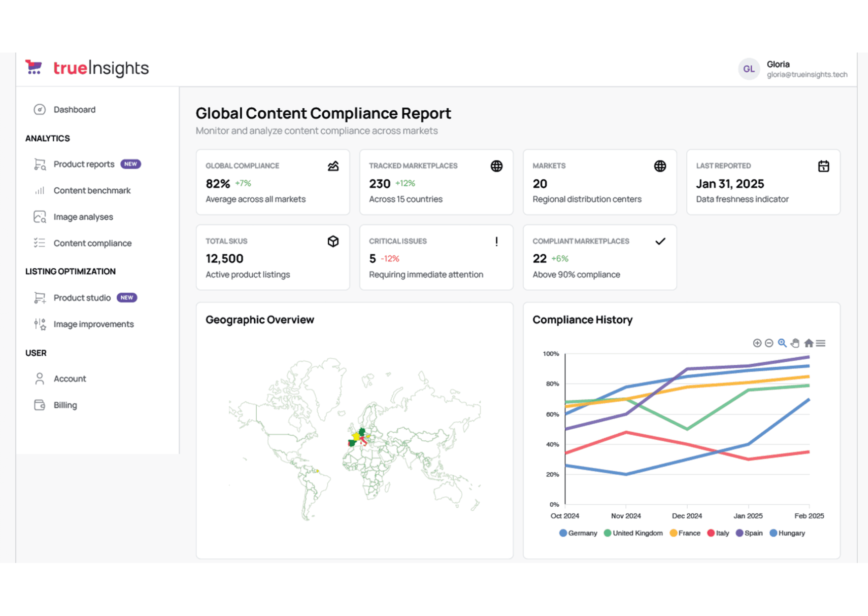Select Content compliance in sidebar
The height and width of the screenshot is (616, 868).
pyautogui.click(x=92, y=243)
